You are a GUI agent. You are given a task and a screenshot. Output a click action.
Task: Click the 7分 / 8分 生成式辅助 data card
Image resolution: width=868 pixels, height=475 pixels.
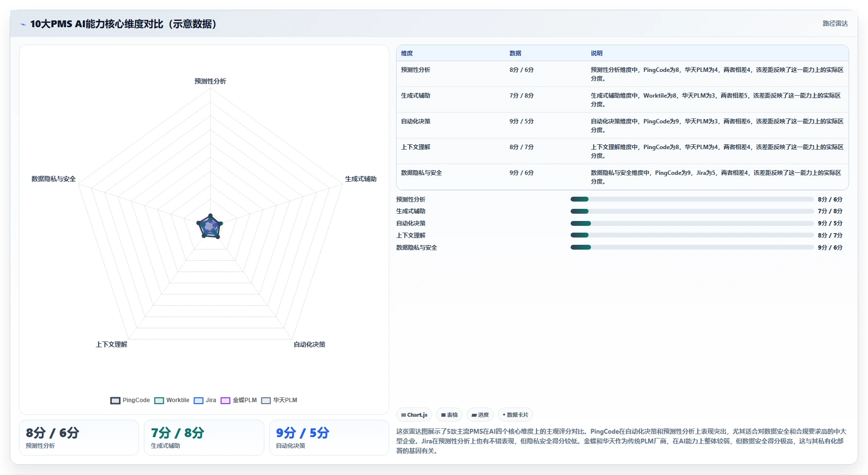click(x=204, y=438)
